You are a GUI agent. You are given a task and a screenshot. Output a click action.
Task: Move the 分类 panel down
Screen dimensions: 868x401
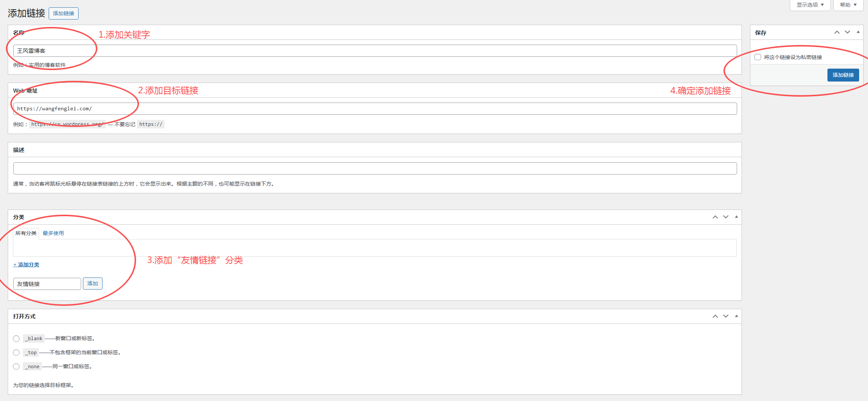point(726,217)
